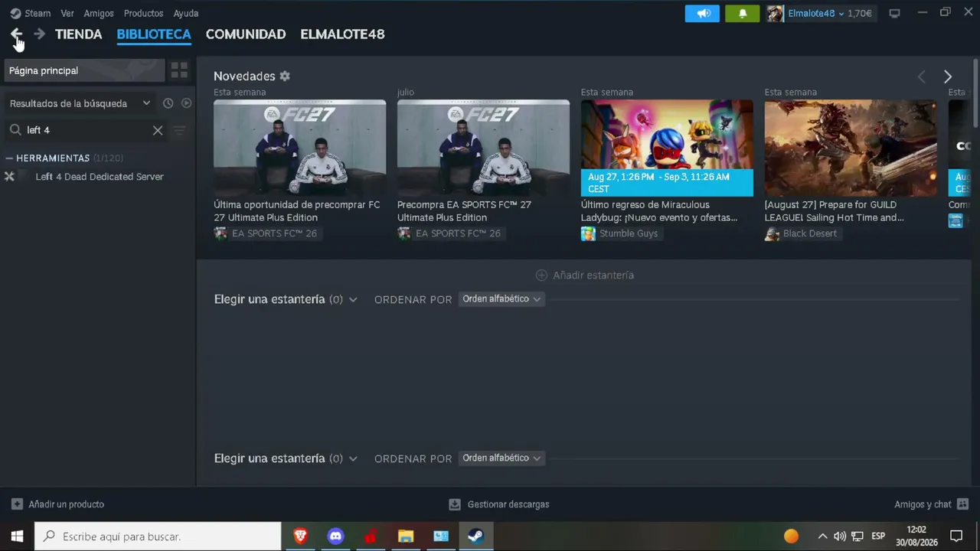This screenshot has width=980, height=551.
Task: Open the Amigos y chat icon
Action: (x=963, y=504)
